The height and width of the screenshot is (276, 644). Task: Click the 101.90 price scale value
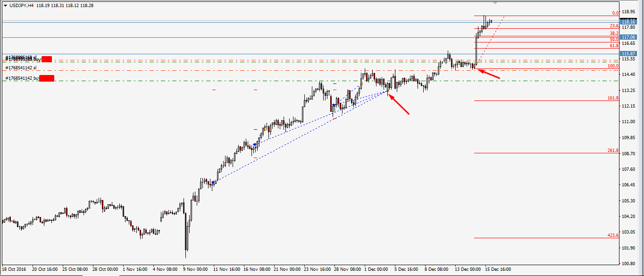click(629, 248)
